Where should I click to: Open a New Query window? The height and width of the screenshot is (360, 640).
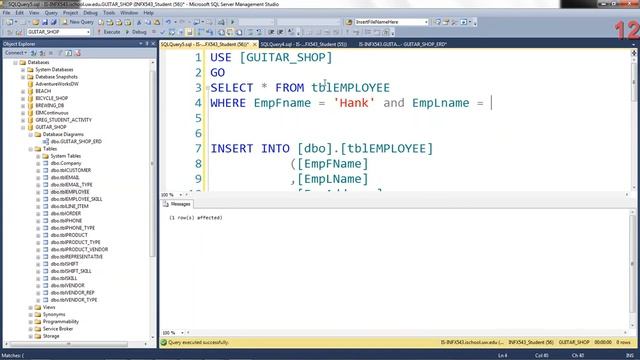click(78, 22)
